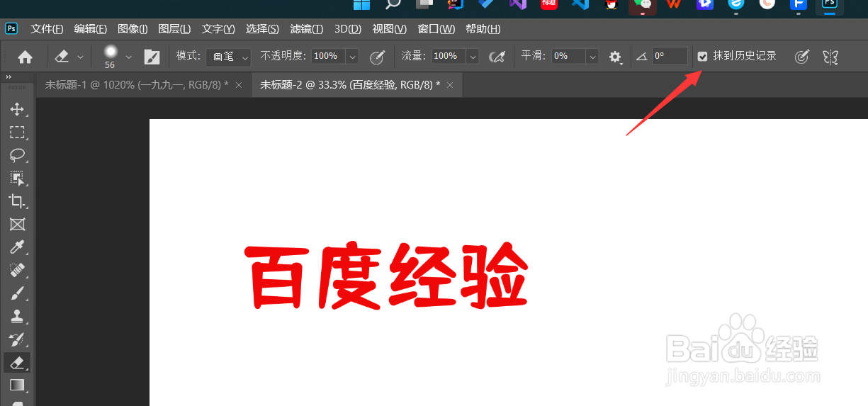
Task: Open the flow slider dropdown arrow
Action: [473, 57]
